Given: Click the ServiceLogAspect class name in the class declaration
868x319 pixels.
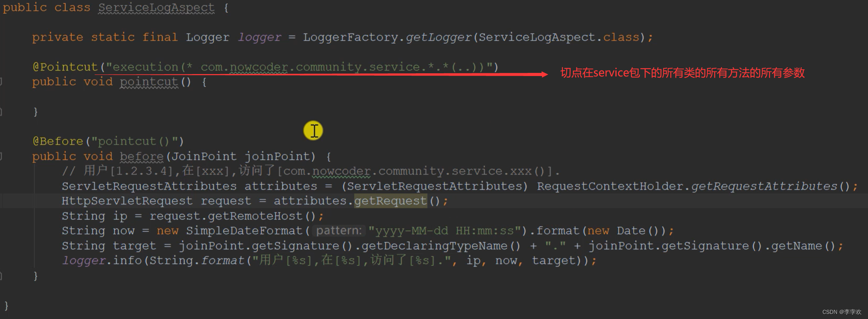Looking at the screenshot, I should [156, 7].
